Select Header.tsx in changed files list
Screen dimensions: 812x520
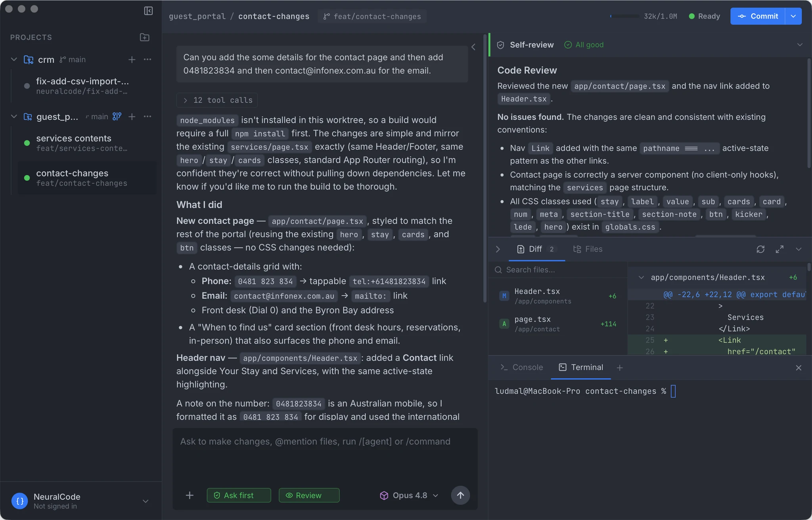click(x=558, y=296)
